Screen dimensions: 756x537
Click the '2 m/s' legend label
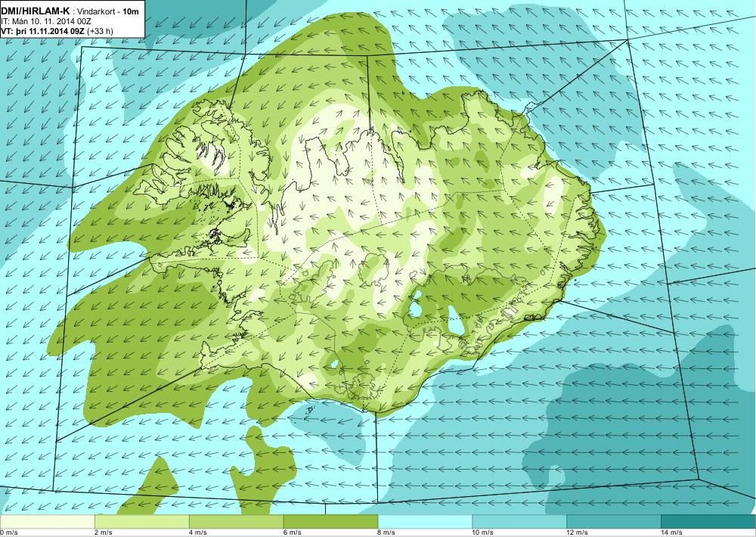pos(103,532)
